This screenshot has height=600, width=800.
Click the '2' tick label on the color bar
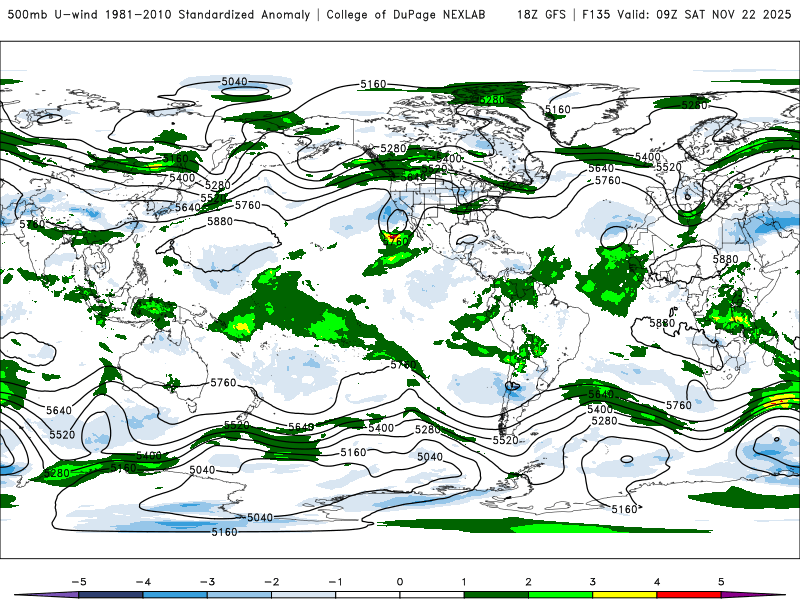click(x=528, y=582)
